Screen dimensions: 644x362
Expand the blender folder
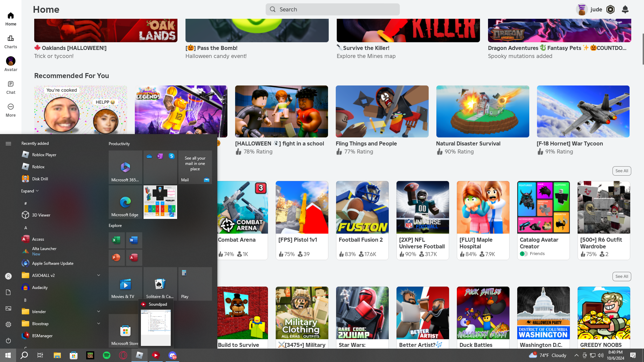[x=99, y=311]
